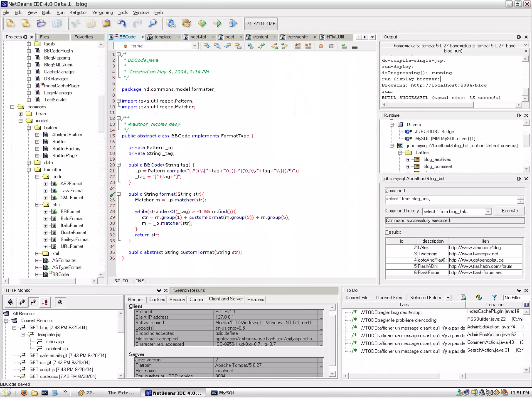Screen dimensions: 532x399
Task: Open the Refactor menu
Action: click(78, 12)
